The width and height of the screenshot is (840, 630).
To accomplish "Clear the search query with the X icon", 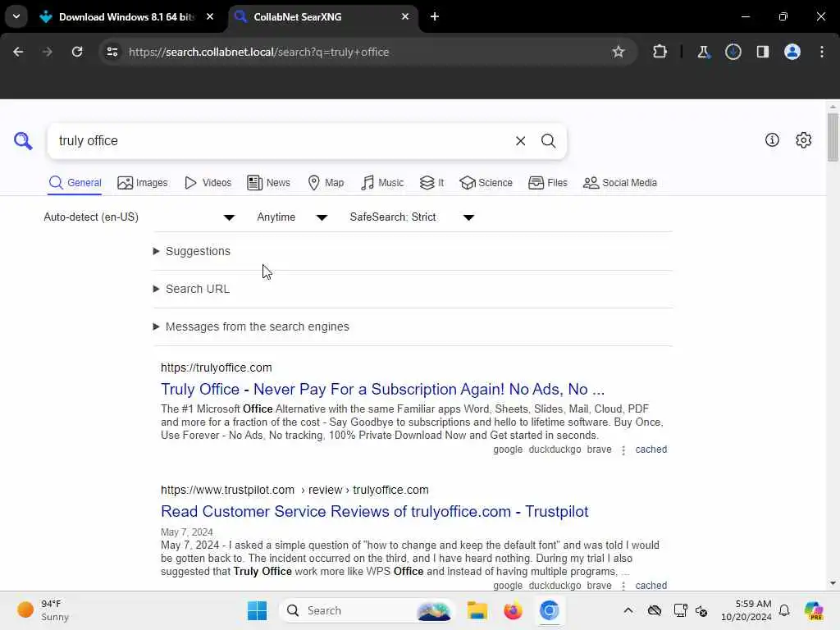I will [x=520, y=141].
